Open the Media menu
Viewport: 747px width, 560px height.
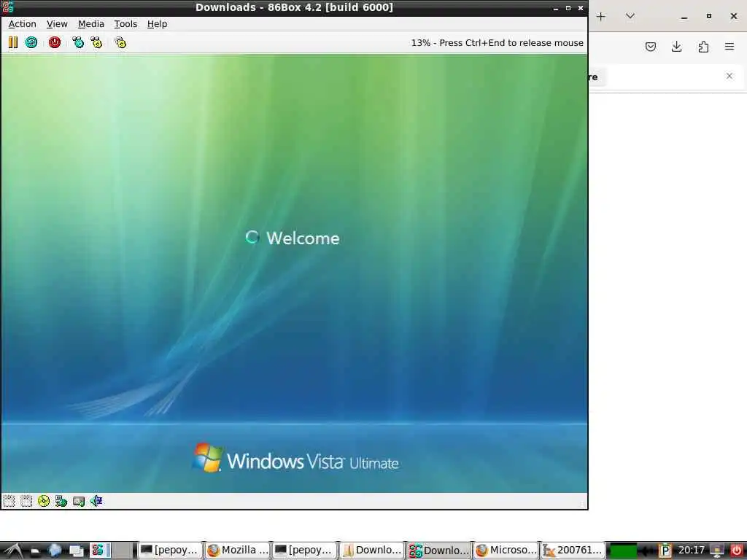pyautogui.click(x=91, y=24)
